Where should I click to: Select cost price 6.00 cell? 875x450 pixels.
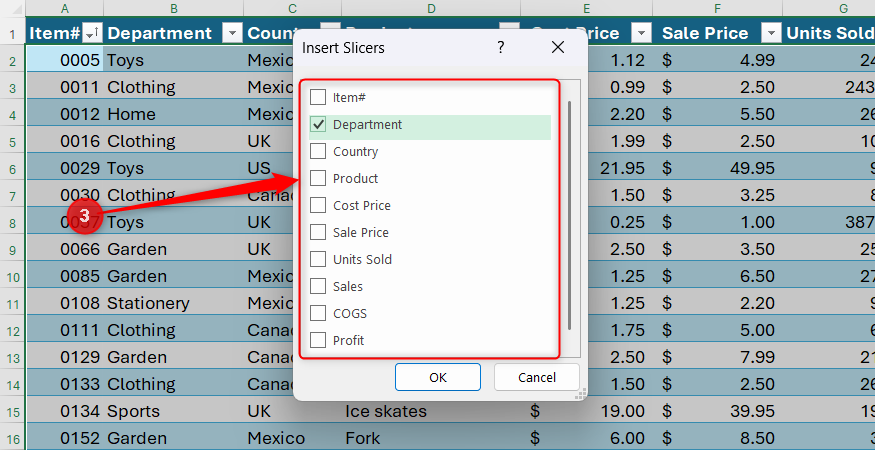pos(586,438)
